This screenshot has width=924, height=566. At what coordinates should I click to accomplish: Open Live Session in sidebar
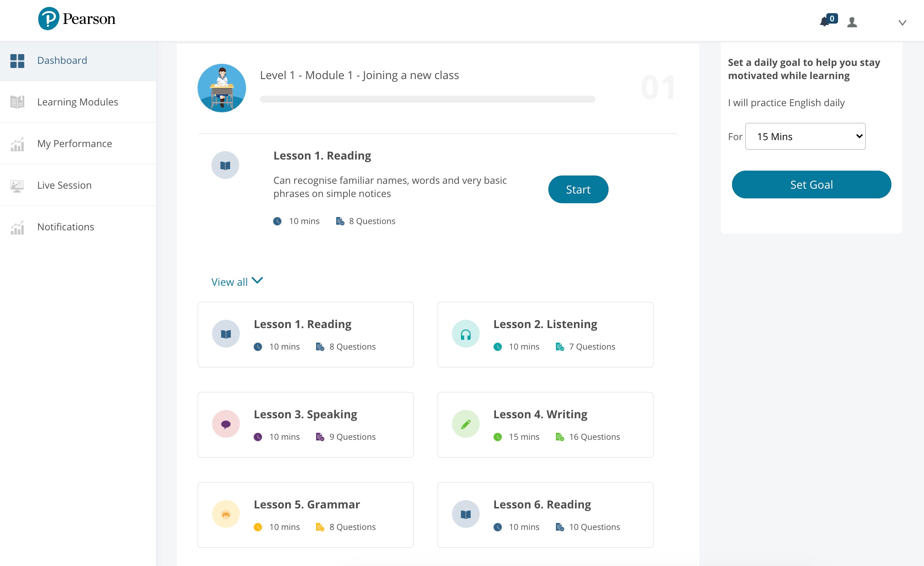[64, 185]
